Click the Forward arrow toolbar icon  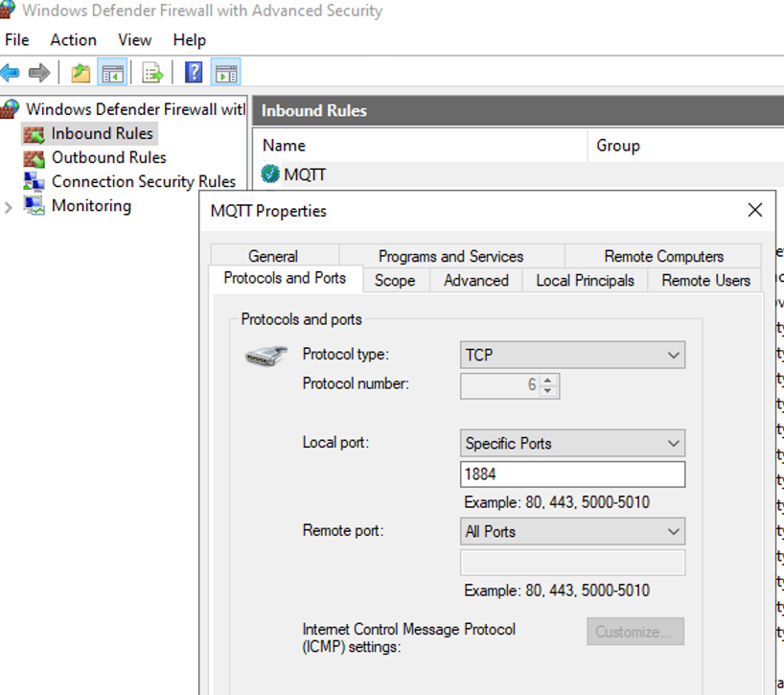point(39,73)
